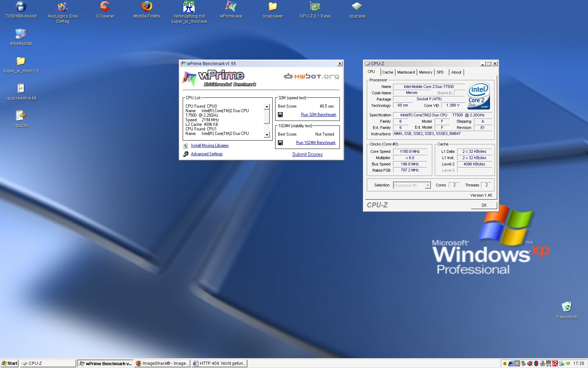Select the CPU tab in CPU-Z
The width and height of the screenshot is (588, 368).
371,71
